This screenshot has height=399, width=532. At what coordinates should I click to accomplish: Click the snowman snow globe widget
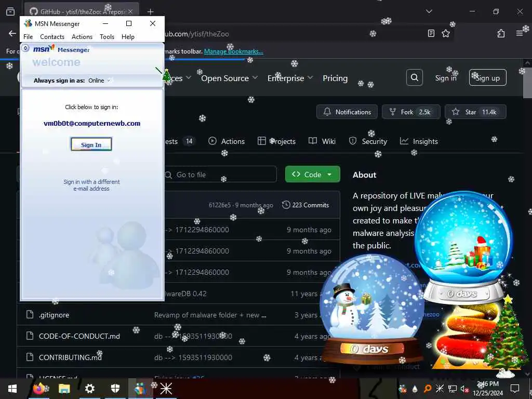(372, 310)
